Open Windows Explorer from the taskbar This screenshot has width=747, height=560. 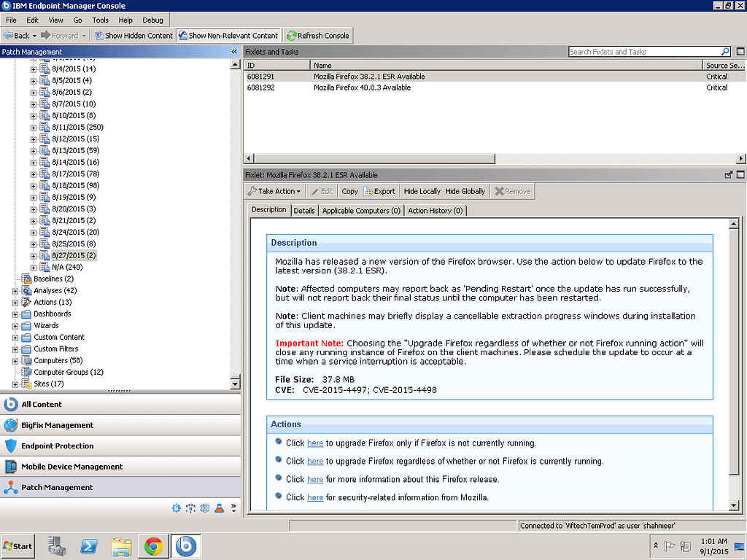[121, 546]
